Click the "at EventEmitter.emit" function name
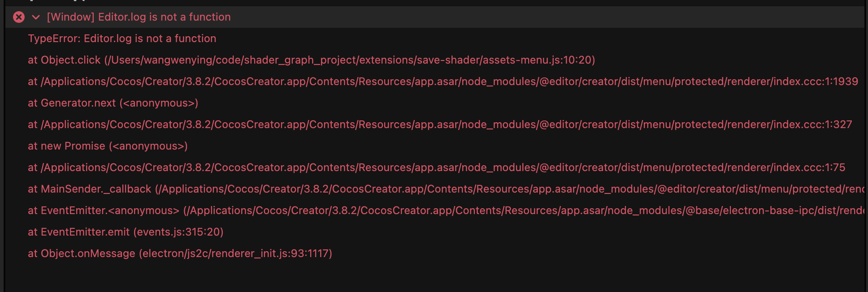Screen dimensions: 868x292 [x=79, y=232]
